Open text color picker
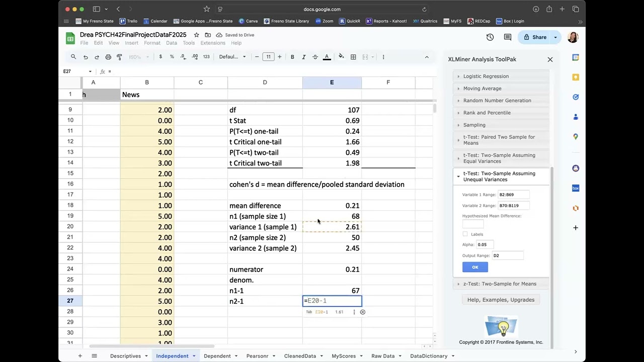The image size is (644, 362). click(327, 57)
